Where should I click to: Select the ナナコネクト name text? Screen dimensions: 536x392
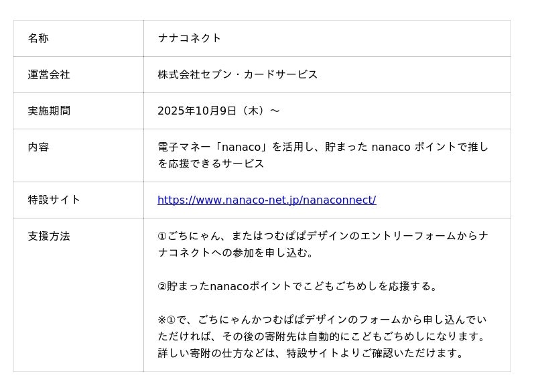tap(190, 39)
